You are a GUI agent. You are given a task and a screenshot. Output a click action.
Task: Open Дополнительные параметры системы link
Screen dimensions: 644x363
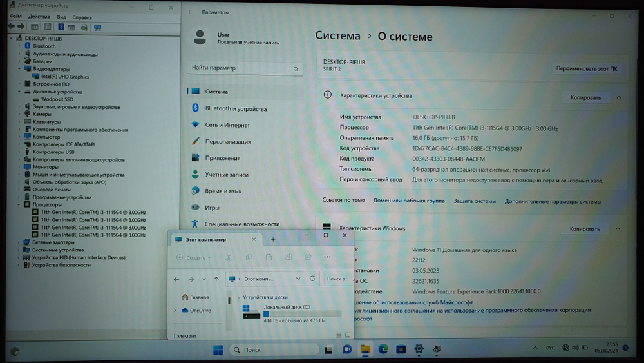[553, 201]
